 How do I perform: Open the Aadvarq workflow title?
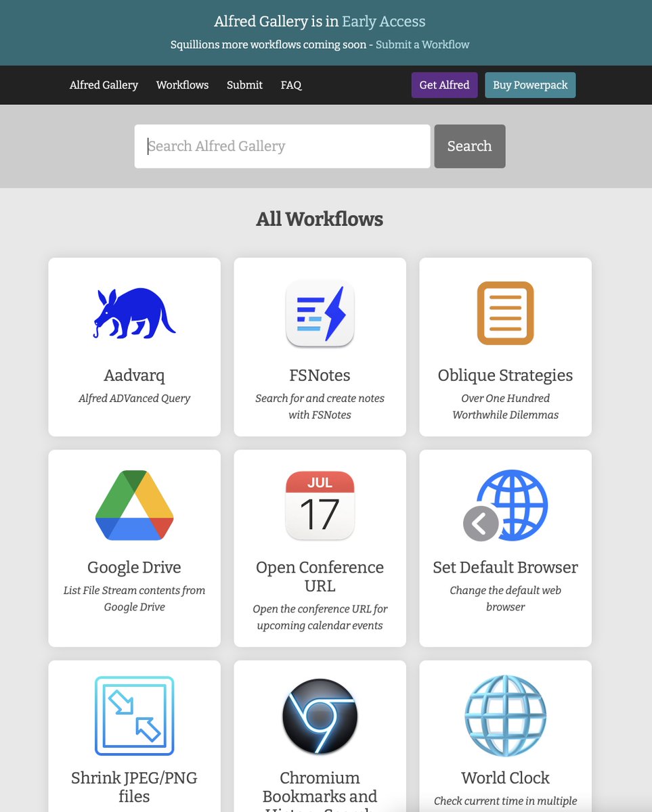point(135,376)
